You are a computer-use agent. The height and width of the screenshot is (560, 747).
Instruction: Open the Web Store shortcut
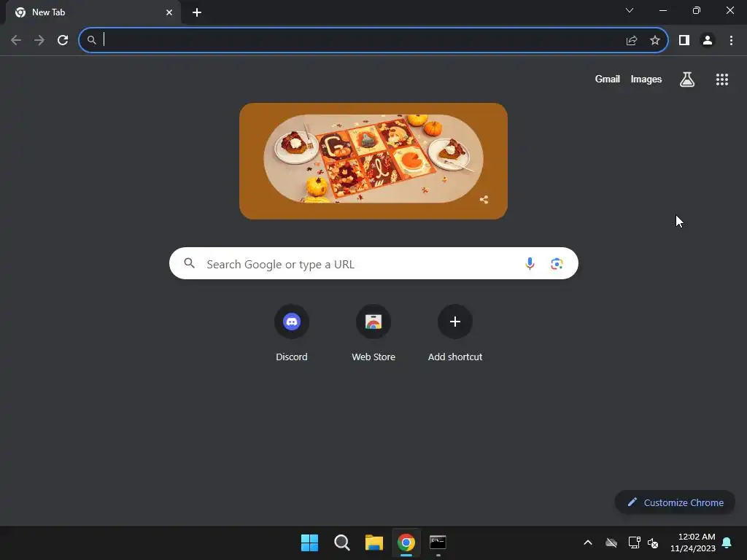click(373, 333)
